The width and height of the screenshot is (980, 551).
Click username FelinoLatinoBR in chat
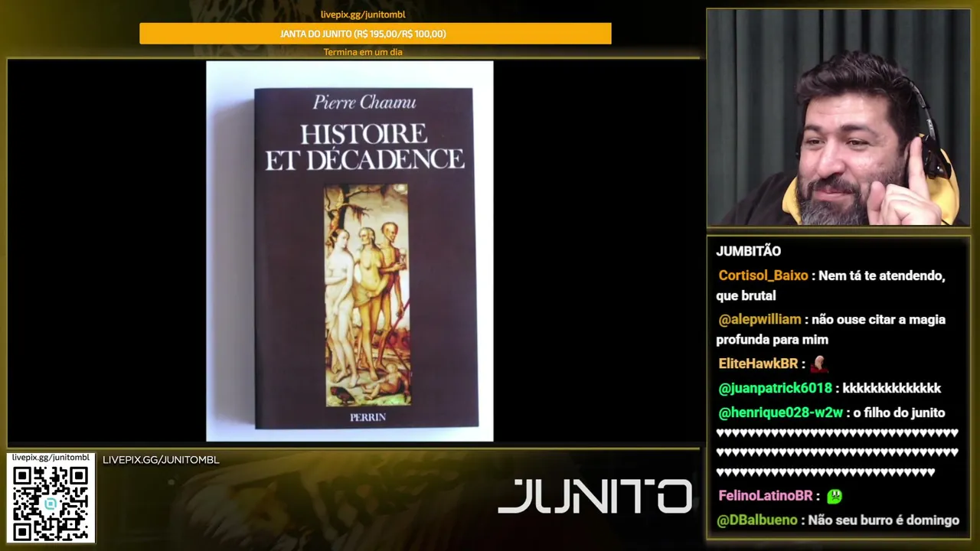(x=766, y=496)
